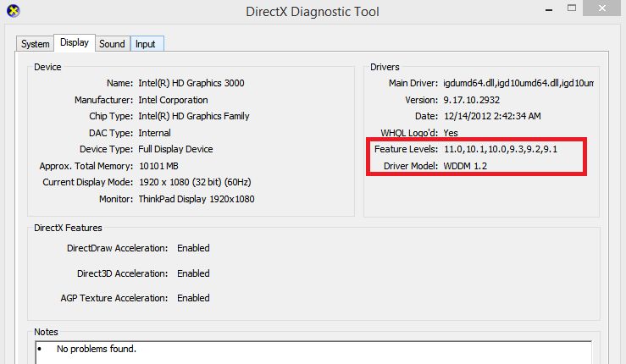
Task: Select the 'ThinkPad Display 1920x1080' monitor value
Action: point(196,199)
